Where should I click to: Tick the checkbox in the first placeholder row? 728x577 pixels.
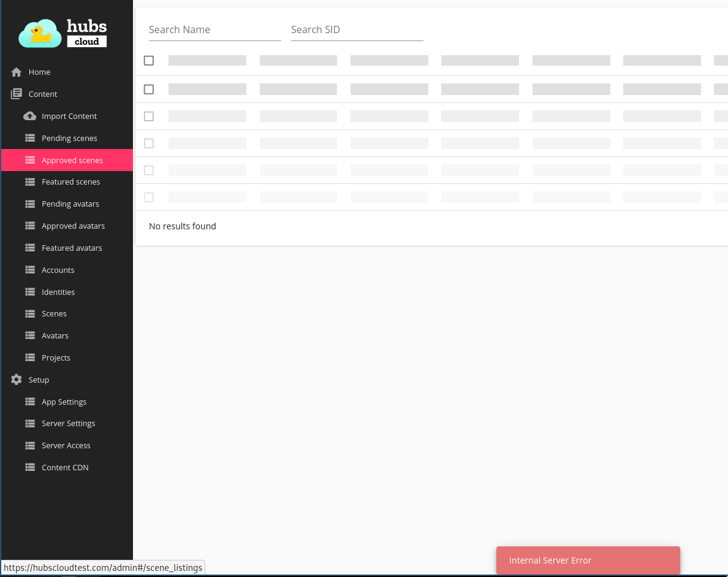(148, 89)
